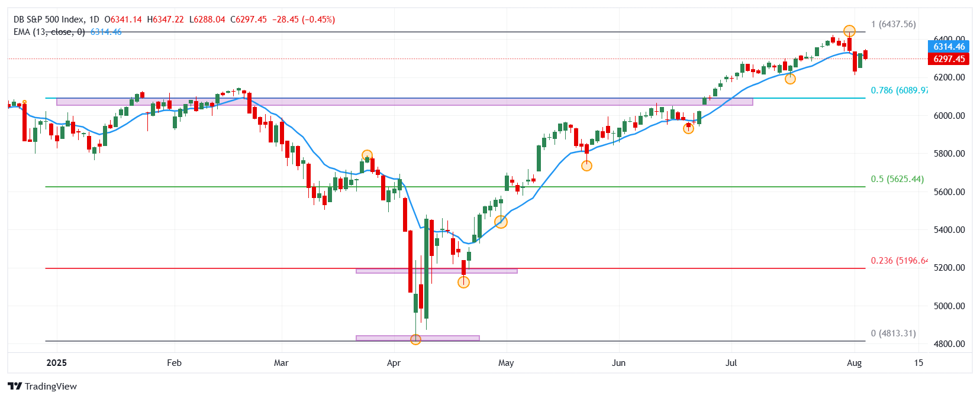Click the Aug label on the time axis
980x399 pixels.
point(854,363)
